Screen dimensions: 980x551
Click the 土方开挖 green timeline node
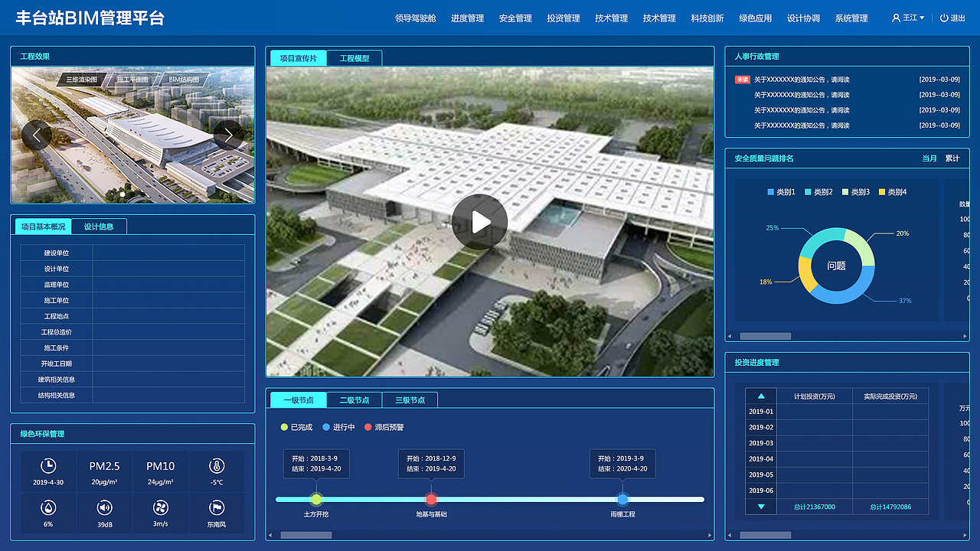click(316, 499)
